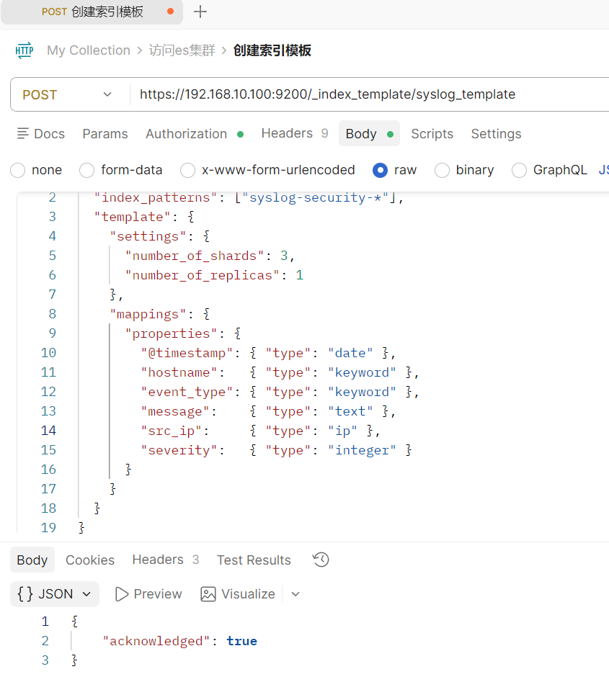Open the 访问es集群 folder breadcrumb
The height and width of the screenshot is (700, 609).
point(182,50)
